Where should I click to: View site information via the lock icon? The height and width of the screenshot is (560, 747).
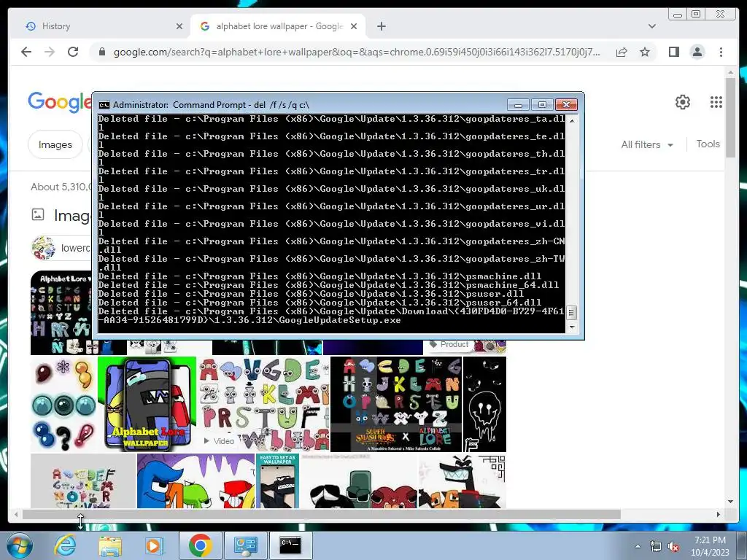tap(102, 52)
